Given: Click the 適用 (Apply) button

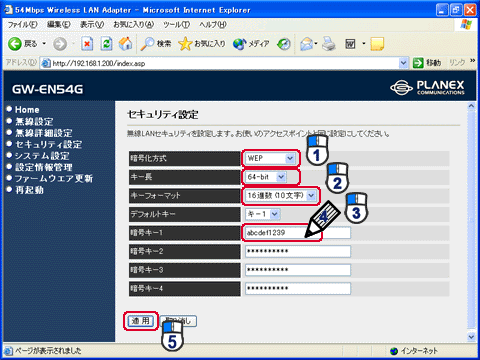Looking at the screenshot, I should (x=141, y=321).
